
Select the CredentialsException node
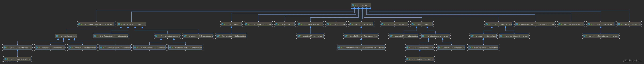click(168, 36)
